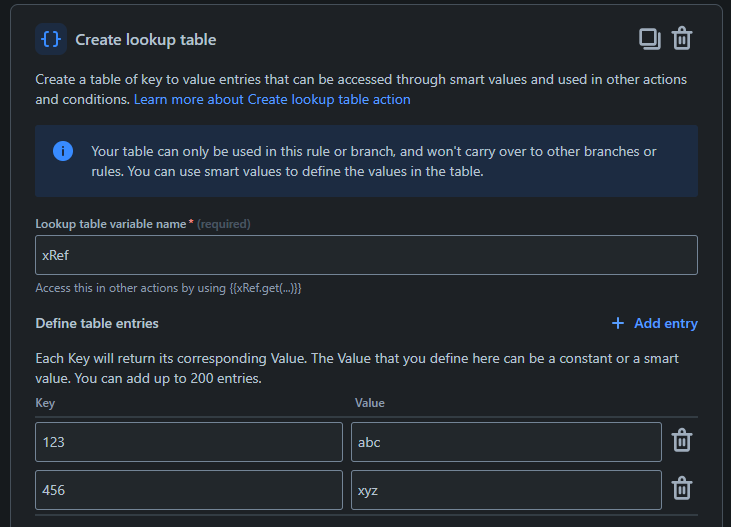Open Learn more about Create lookup table link

coord(272,100)
